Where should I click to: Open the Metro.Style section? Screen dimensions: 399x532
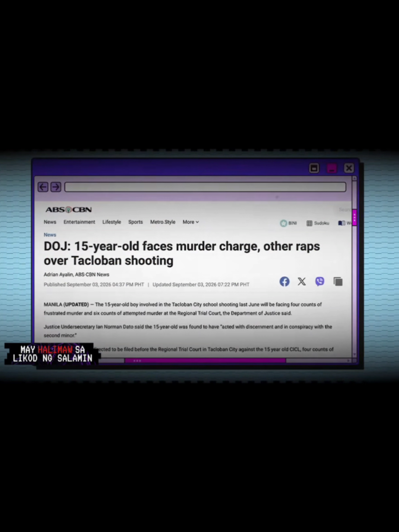click(163, 222)
